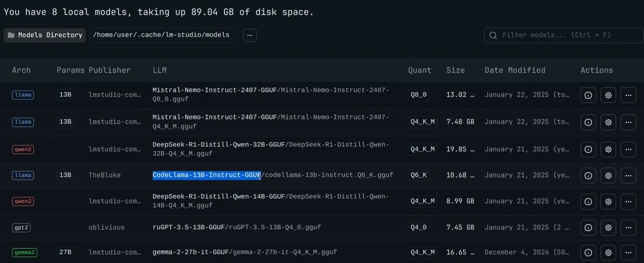Image resolution: width=644 pixels, height=263 pixels.
Task: Sort by Arch column header
Action: 21,71
